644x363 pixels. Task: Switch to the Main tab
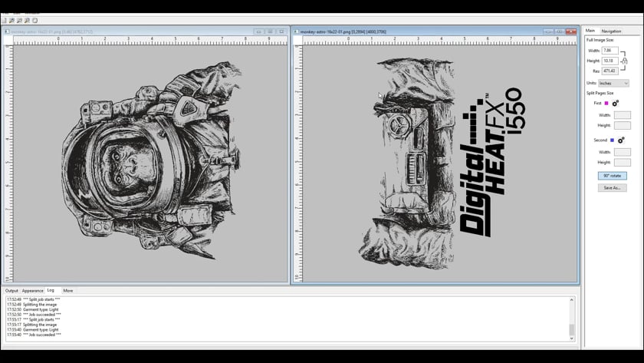(x=590, y=31)
